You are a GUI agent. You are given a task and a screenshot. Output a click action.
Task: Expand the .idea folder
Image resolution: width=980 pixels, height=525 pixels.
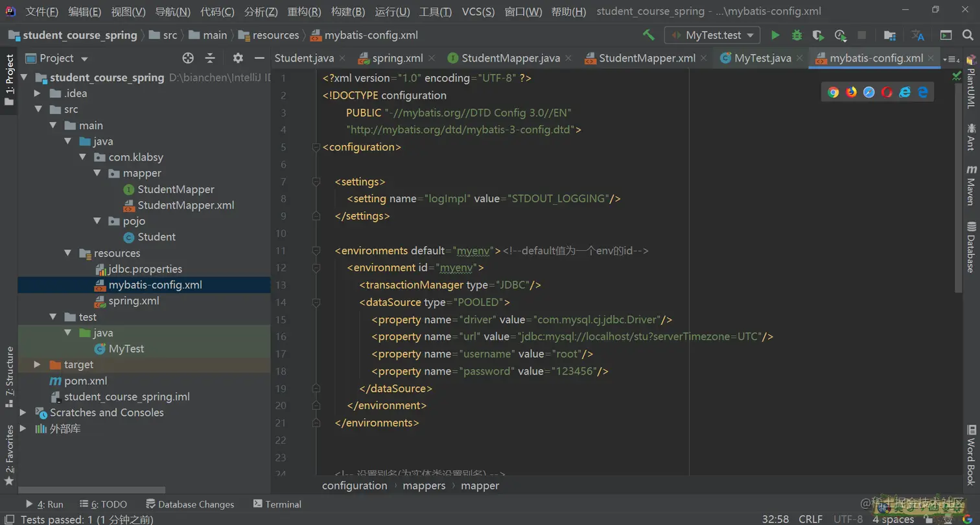tap(38, 93)
